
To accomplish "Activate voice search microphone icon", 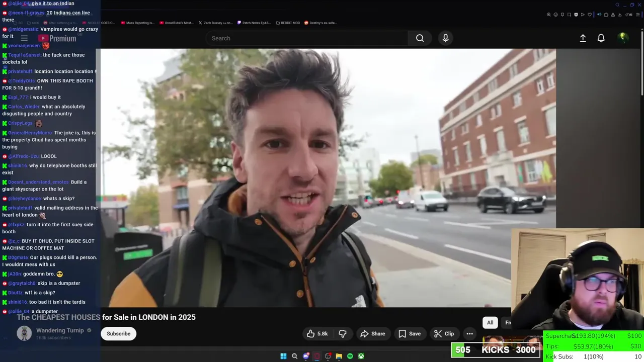I will tap(445, 38).
